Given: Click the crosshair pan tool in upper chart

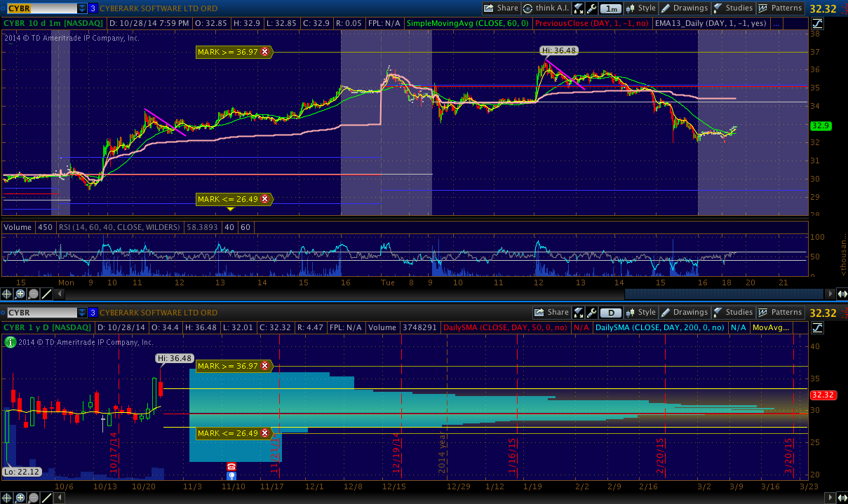Looking at the screenshot, I should coord(7,294).
